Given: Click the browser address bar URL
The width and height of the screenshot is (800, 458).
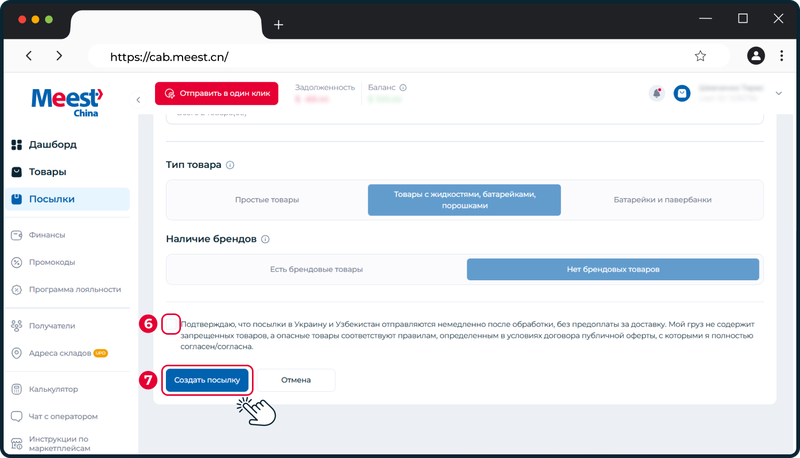Looking at the screenshot, I should point(169,57).
